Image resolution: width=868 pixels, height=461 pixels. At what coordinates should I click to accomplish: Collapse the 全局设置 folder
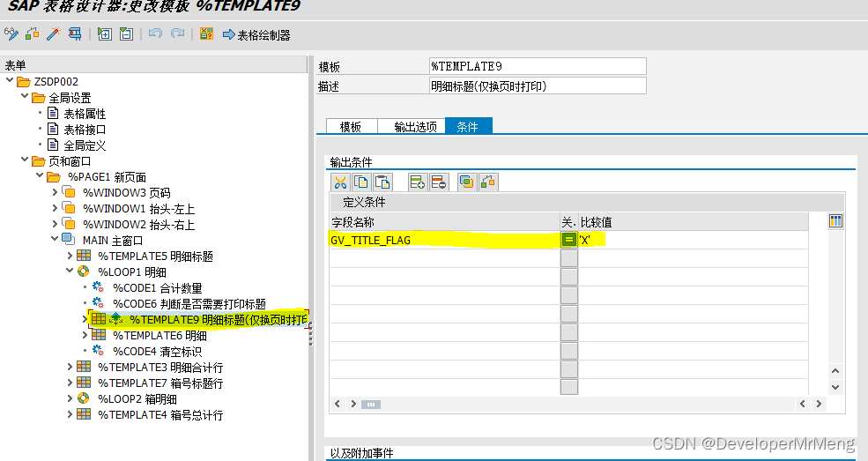(x=25, y=97)
